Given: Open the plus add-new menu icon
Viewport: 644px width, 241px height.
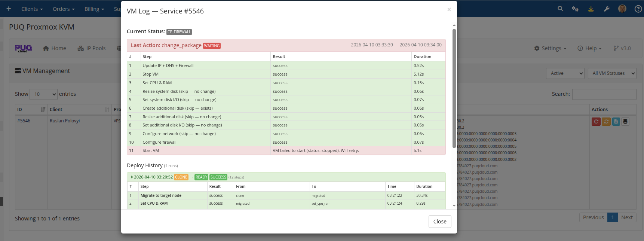Looking at the screenshot, I should click(9, 9).
